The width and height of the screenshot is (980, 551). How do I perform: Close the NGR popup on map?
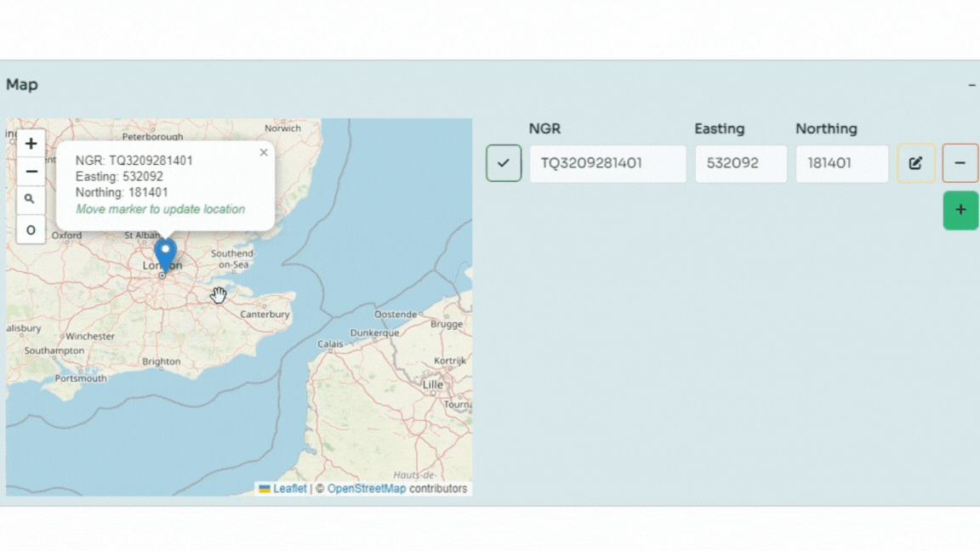point(264,153)
